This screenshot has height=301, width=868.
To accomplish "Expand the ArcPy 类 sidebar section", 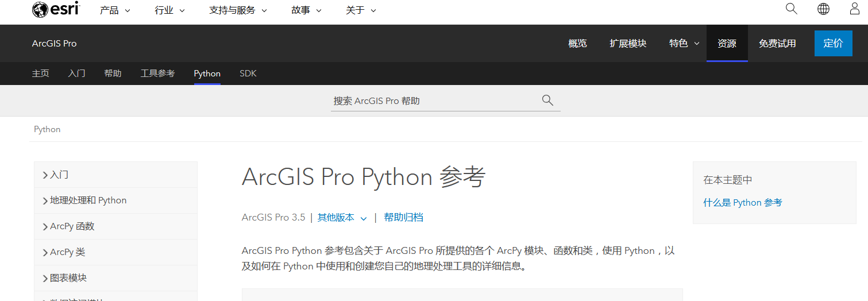I will pos(115,252).
